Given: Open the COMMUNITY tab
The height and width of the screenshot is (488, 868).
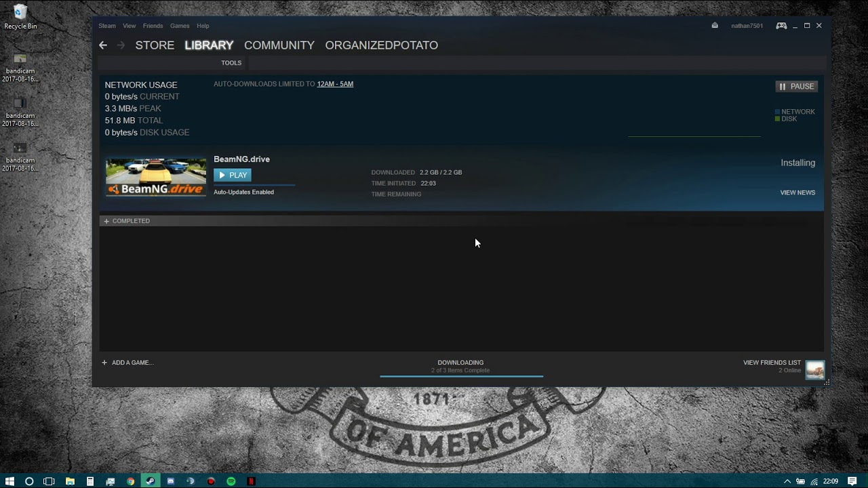Looking at the screenshot, I should 279,45.
